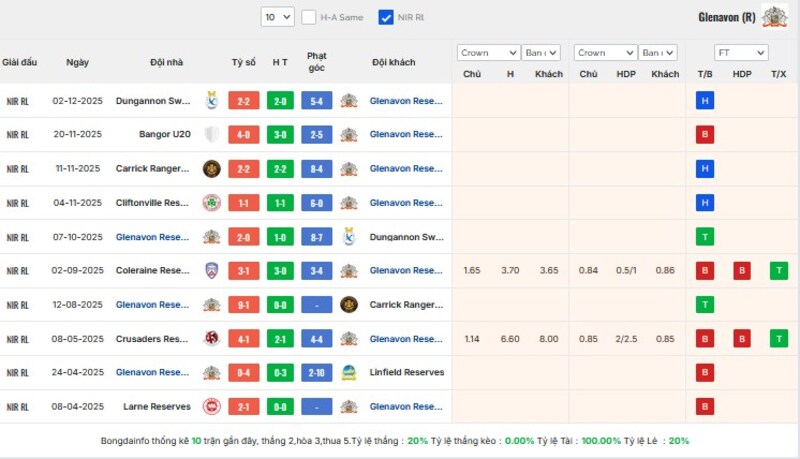Click the Crusaders Reserves team crest
800x459 pixels.
(x=211, y=339)
